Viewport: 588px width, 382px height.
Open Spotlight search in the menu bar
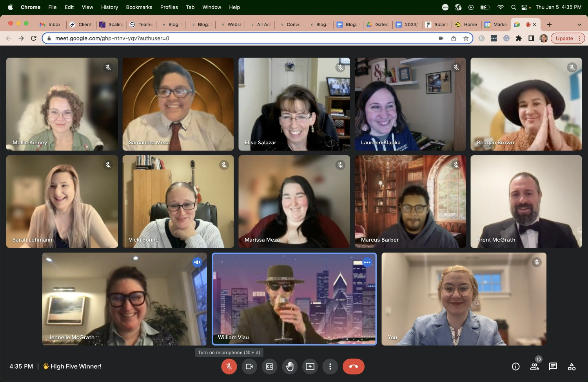coord(514,7)
